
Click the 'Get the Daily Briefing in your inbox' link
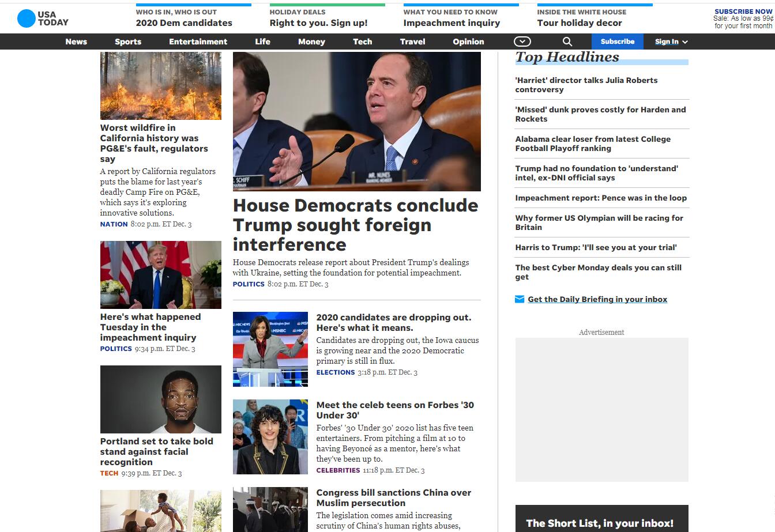click(597, 299)
